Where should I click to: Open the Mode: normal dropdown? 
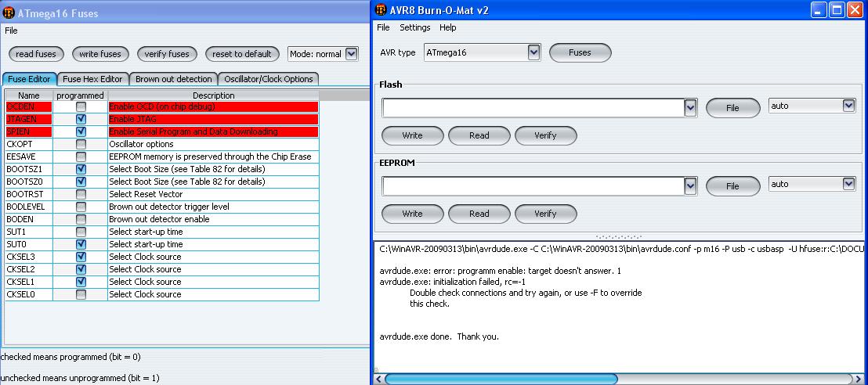[x=324, y=54]
